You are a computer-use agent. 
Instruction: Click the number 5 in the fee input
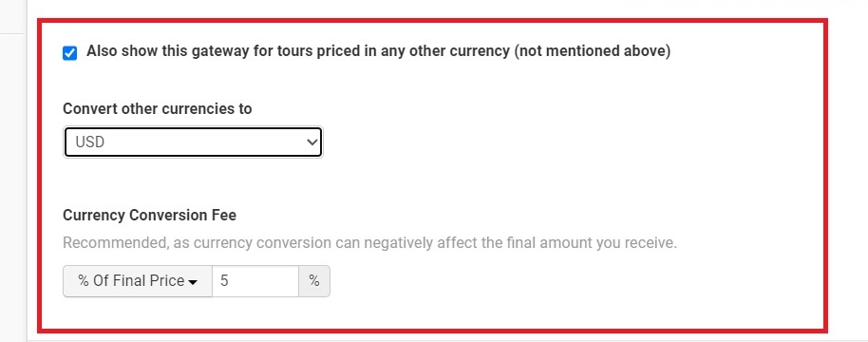pos(224,281)
